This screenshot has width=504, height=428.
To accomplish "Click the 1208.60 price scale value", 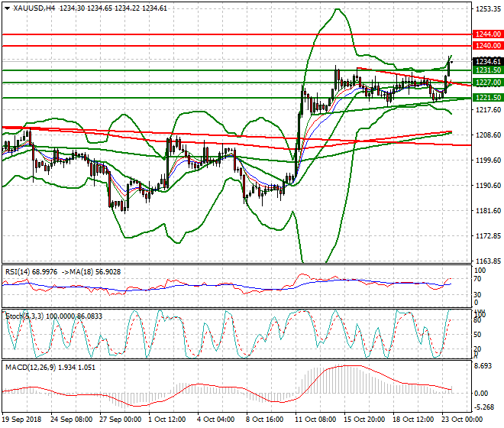I will click(488, 135).
